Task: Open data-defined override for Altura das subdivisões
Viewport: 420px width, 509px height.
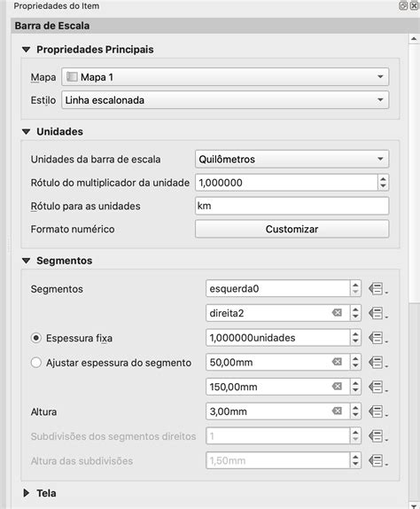Action: 377,460
